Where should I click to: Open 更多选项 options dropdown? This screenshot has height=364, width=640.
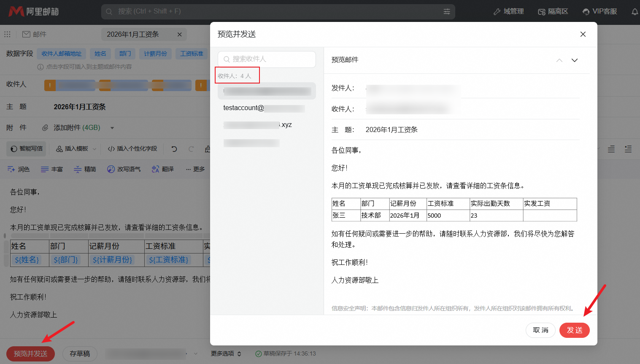pyautogui.click(x=226, y=353)
